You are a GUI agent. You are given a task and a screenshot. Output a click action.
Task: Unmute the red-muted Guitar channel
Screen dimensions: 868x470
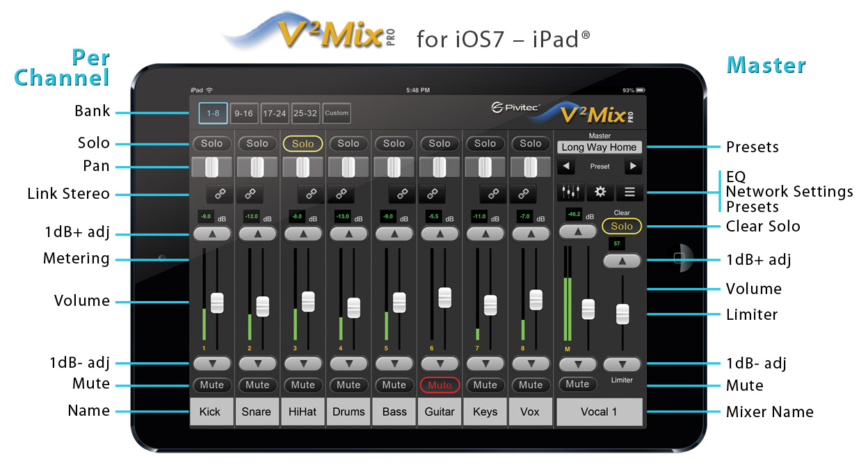click(440, 384)
